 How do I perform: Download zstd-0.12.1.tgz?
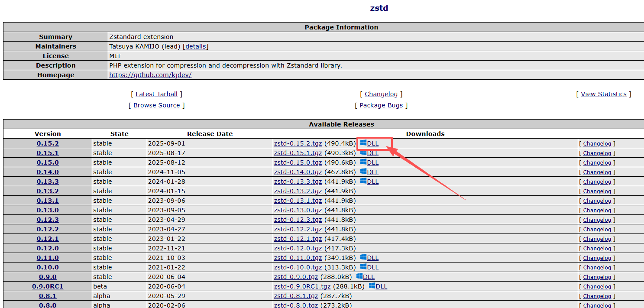pyautogui.click(x=298, y=239)
